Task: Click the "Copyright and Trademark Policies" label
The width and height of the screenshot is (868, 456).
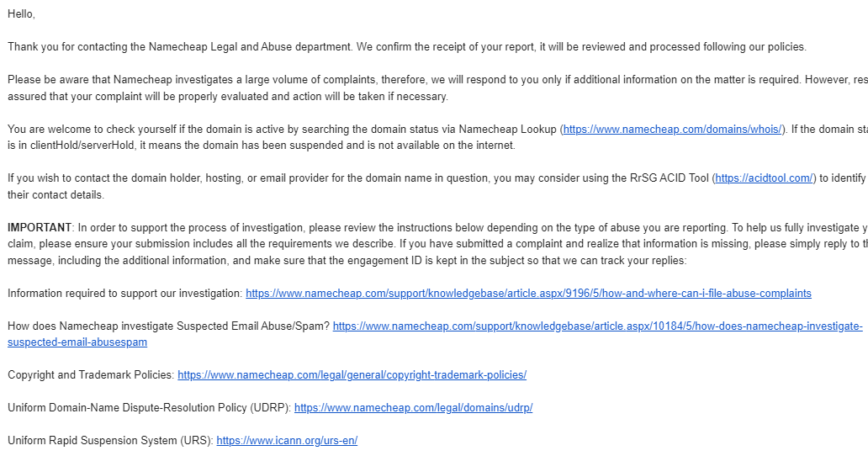Action: click(90, 374)
